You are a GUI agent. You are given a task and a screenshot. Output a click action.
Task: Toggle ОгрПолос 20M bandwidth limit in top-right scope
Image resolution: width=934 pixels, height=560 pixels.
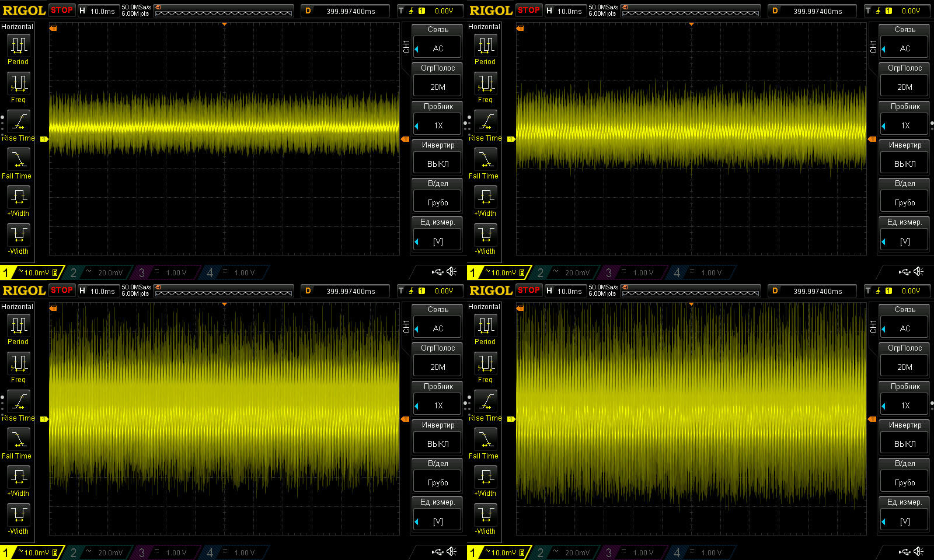(x=905, y=87)
